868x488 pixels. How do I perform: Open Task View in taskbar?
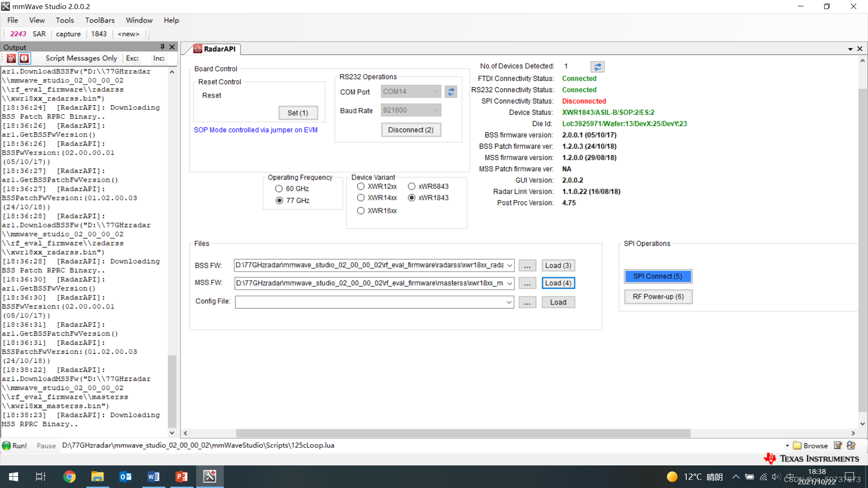[x=41, y=477]
